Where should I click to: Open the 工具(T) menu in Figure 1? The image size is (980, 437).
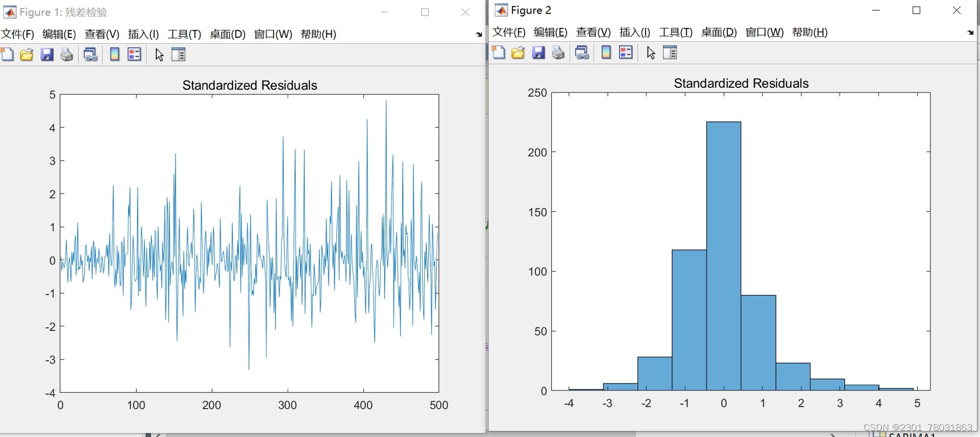[x=184, y=34]
